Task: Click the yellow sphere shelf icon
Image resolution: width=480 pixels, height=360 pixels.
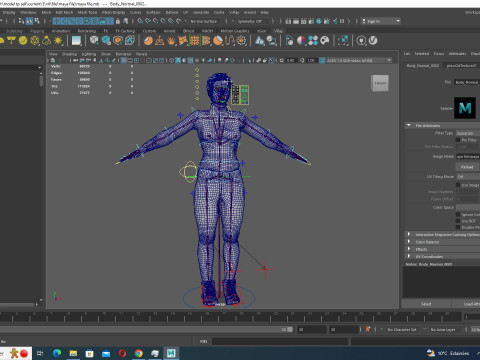Action: (x=23, y=41)
